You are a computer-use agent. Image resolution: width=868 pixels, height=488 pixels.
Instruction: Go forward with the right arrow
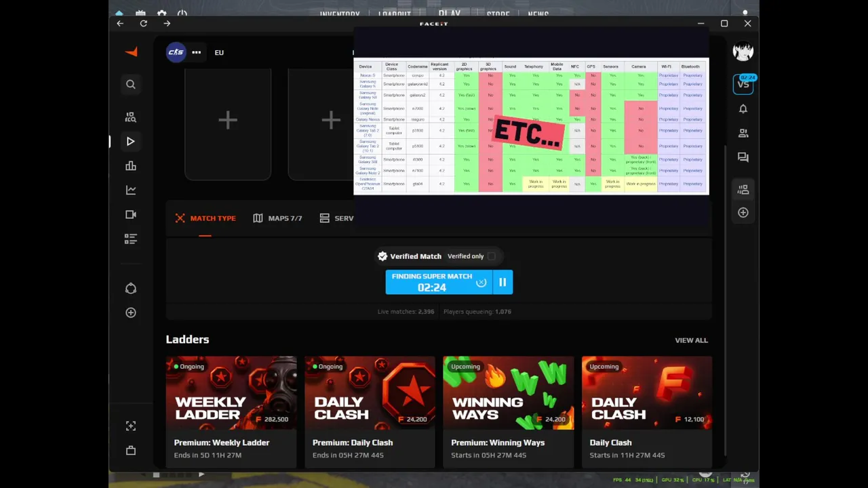click(x=167, y=24)
